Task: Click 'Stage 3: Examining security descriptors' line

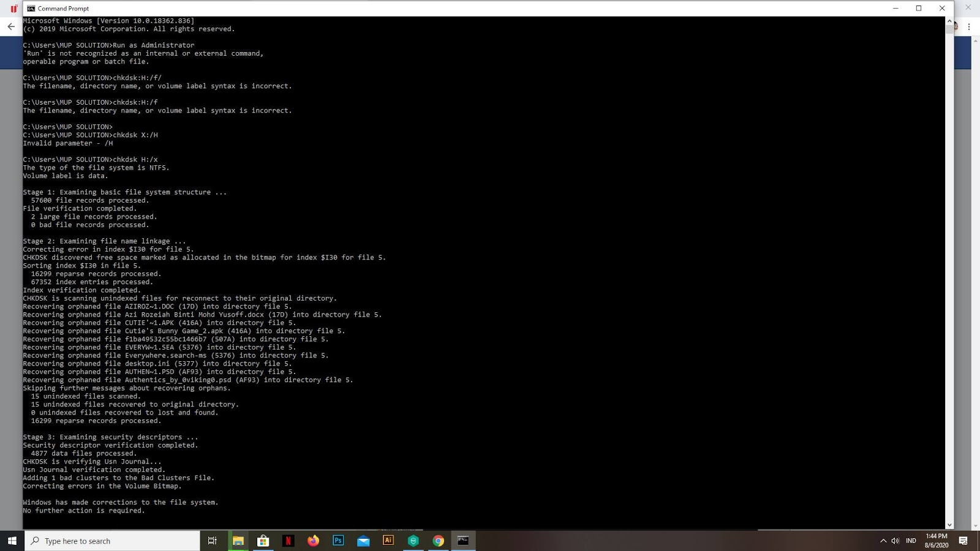Action: pos(110,437)
